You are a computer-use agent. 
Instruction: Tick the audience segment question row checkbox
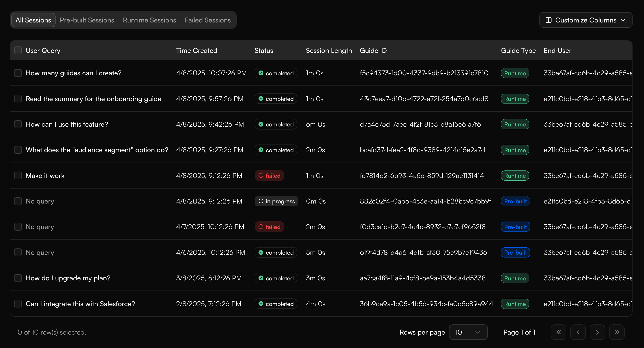pyautogui.click(x=18, y=150)
